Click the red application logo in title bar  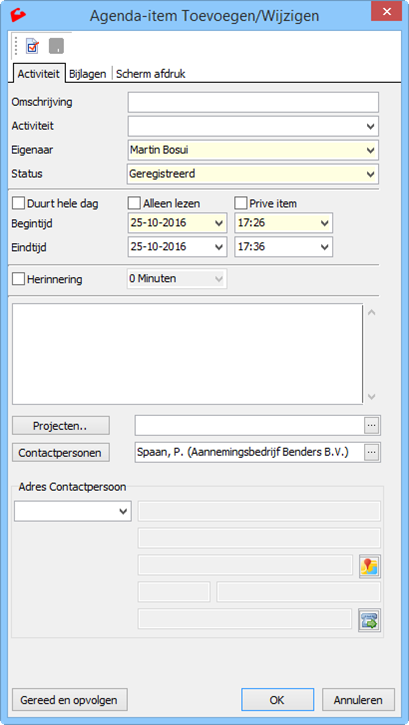(18, 15)
